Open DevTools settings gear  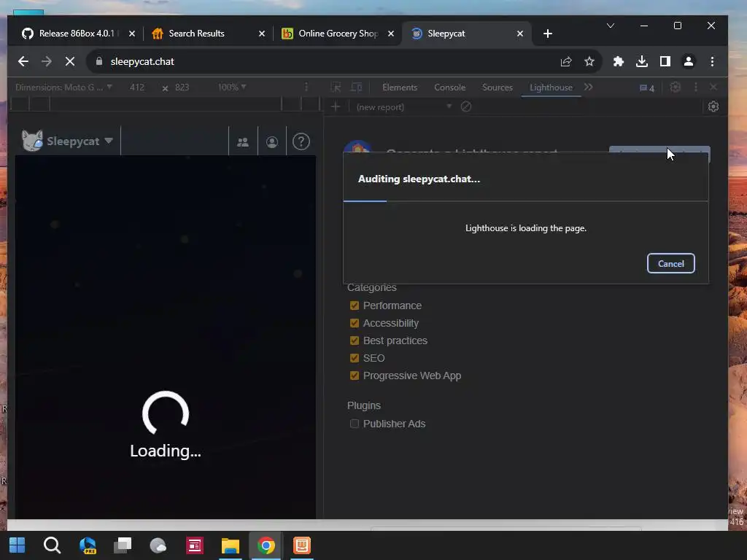pyautogui.click(x=675, y=87)
